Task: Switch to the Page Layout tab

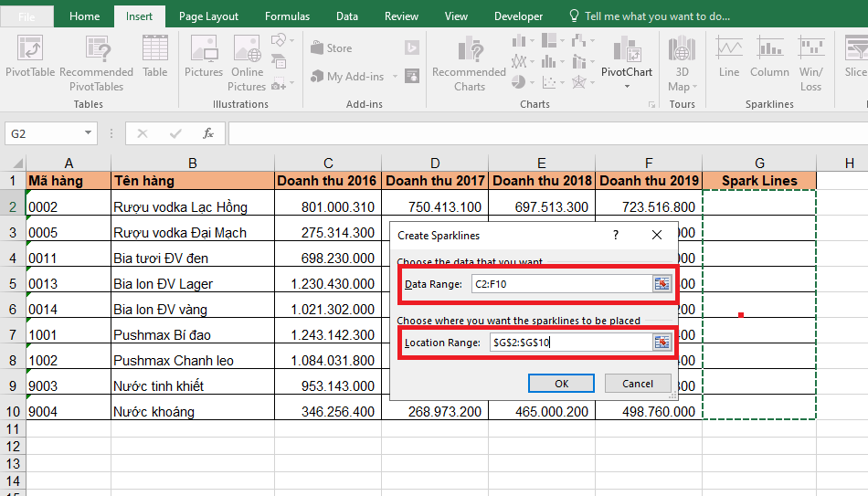Action: tap(208, 16)
